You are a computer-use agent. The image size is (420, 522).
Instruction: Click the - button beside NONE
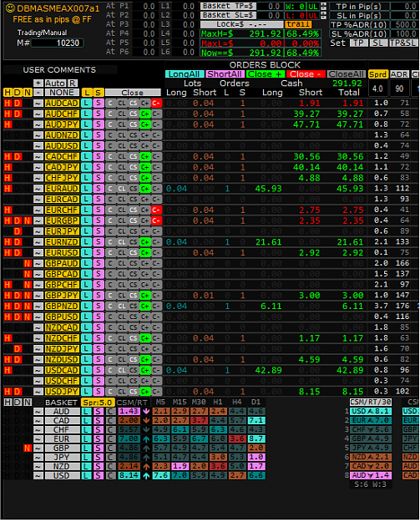pos(38,93)
